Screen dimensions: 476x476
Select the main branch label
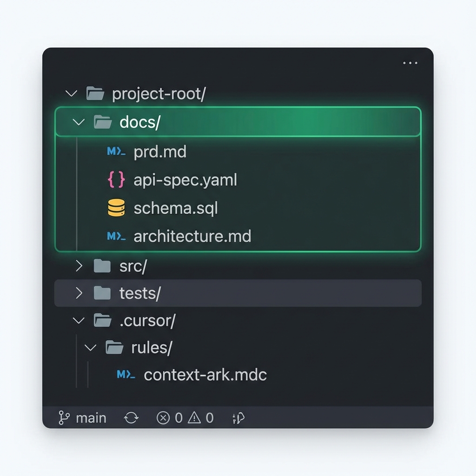click(91, 417)
